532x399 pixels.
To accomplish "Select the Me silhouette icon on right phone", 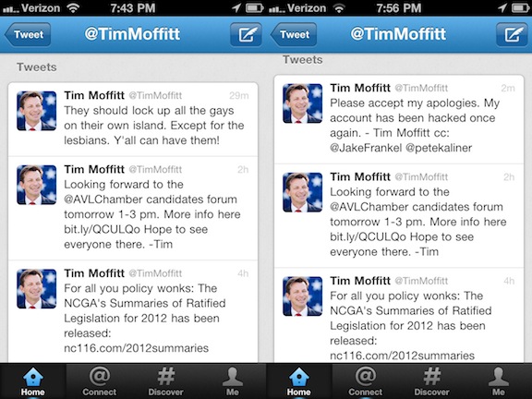I will click(x=499, y=376).
